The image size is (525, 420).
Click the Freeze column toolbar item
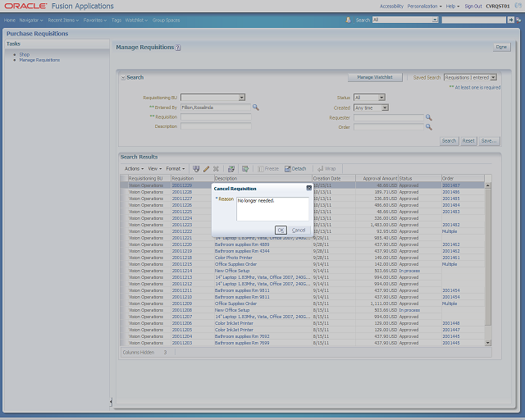[268, 169]
